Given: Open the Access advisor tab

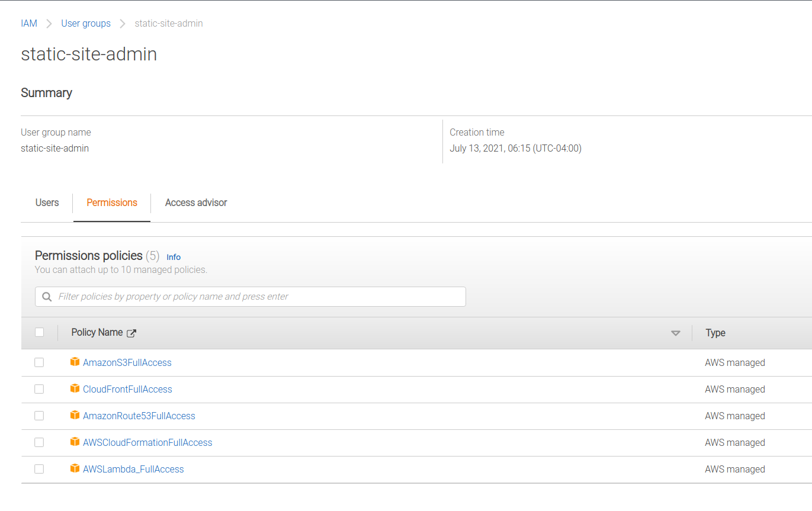Looking at the screenshot, I should tap(196, 203).
